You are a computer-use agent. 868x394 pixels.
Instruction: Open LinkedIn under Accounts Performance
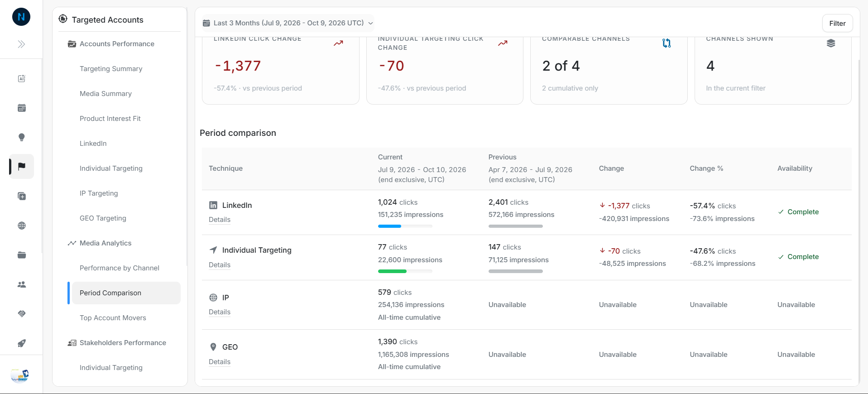[93, 144]
